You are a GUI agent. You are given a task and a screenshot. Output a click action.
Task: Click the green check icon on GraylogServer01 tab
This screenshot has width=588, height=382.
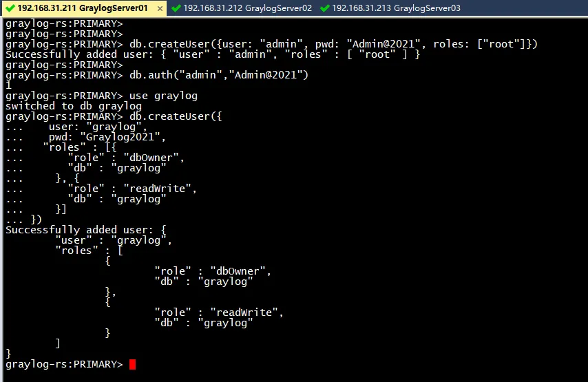pyautogui.click(x=11, y=8)
